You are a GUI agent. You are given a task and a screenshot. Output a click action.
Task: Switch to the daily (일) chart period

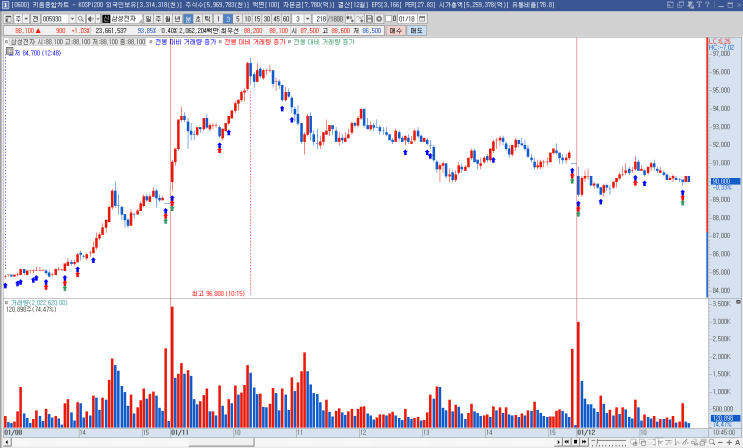pyautogui.click(x=148, y=19)
